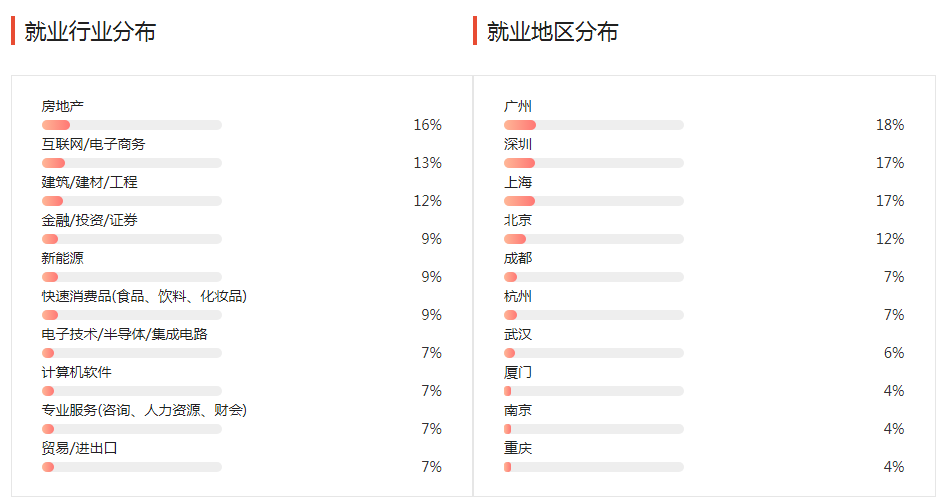The width and height of the screenshot is (940, 502).
Task: Select the 上海 region label
Action: click(518, 182)
